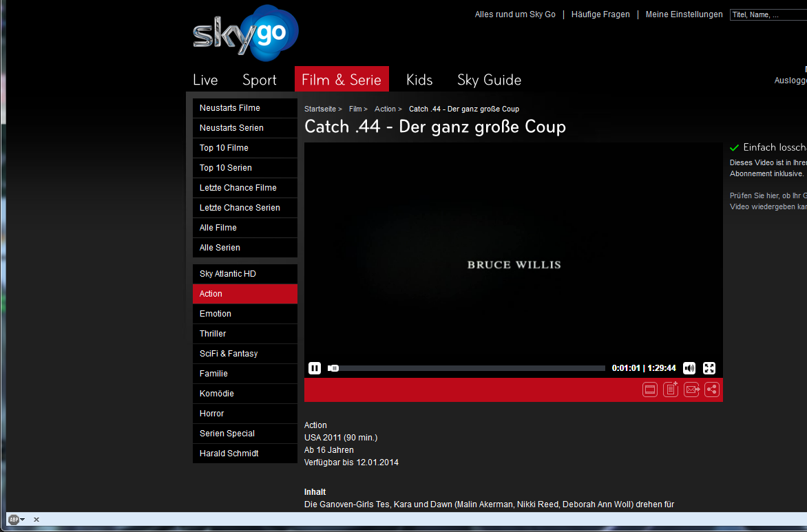Add the movie to watchlist icon

[x=671, y=390]
